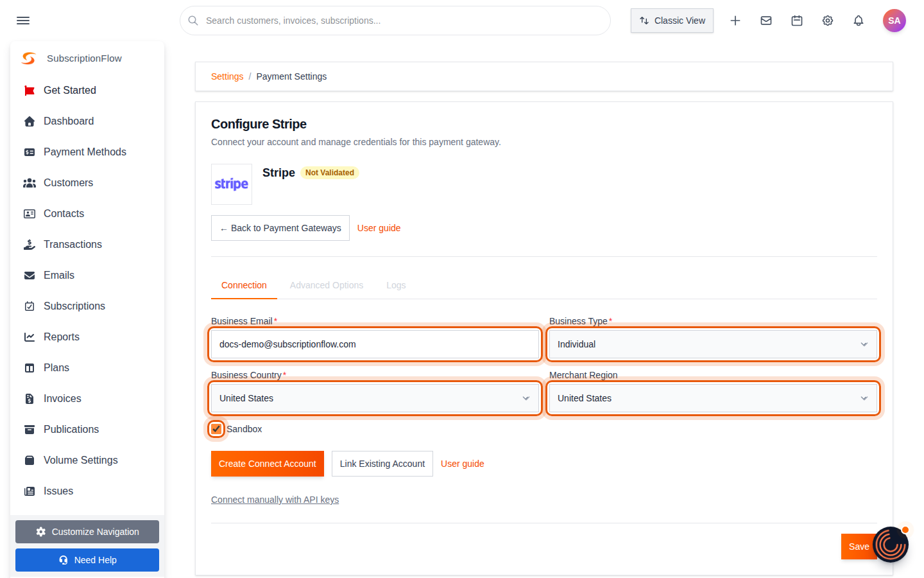Screen dimensions: 924x578
Task: Switch to the Advanced Options tab
Action: click(x=327, y=285)
